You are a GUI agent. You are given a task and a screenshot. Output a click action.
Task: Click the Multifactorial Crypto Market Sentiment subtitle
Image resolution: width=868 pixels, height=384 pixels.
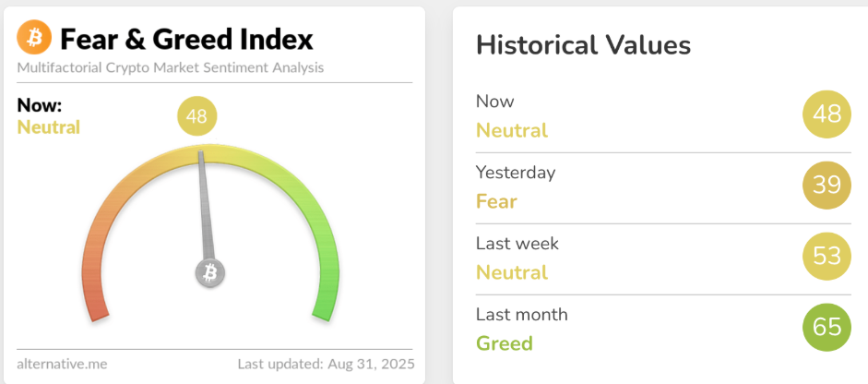[x=171, y=67]
